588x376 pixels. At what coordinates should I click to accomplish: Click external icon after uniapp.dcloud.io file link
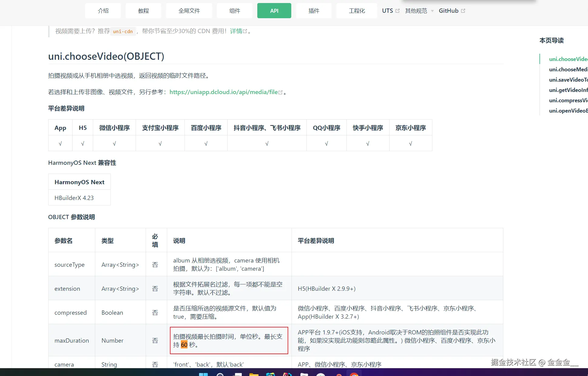281,92
